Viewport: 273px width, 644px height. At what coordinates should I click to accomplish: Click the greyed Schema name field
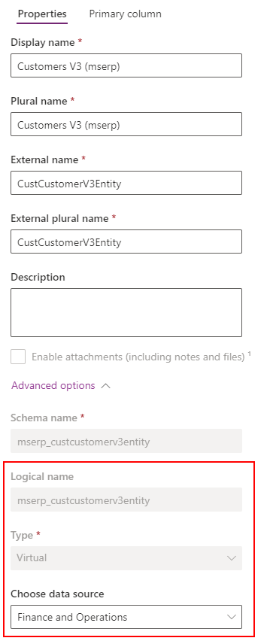[x=126, y=441]
